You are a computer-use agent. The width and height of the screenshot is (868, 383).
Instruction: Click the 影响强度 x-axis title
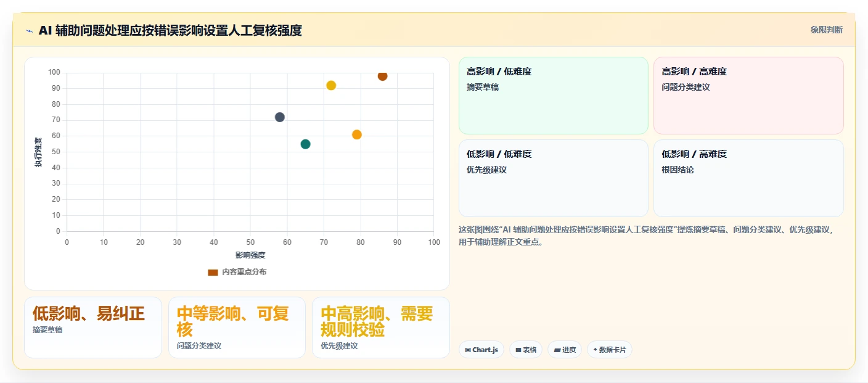coord(250,255)
